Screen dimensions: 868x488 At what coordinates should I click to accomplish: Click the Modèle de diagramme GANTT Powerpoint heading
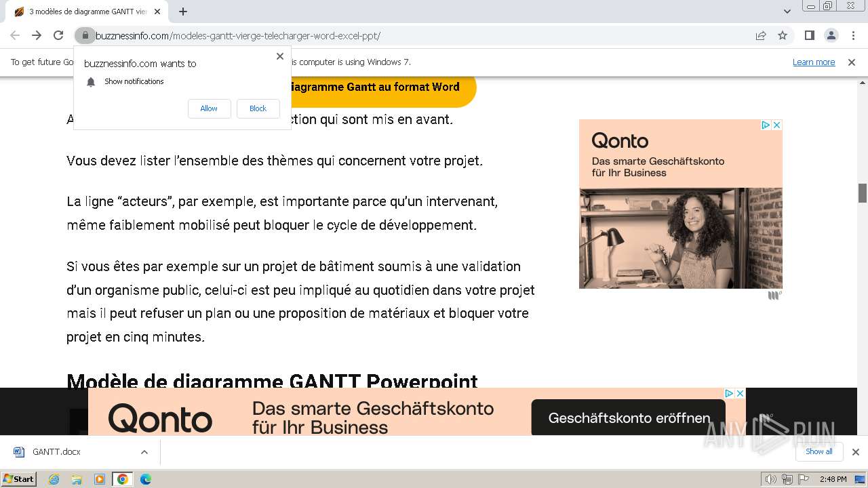point(272,382)
